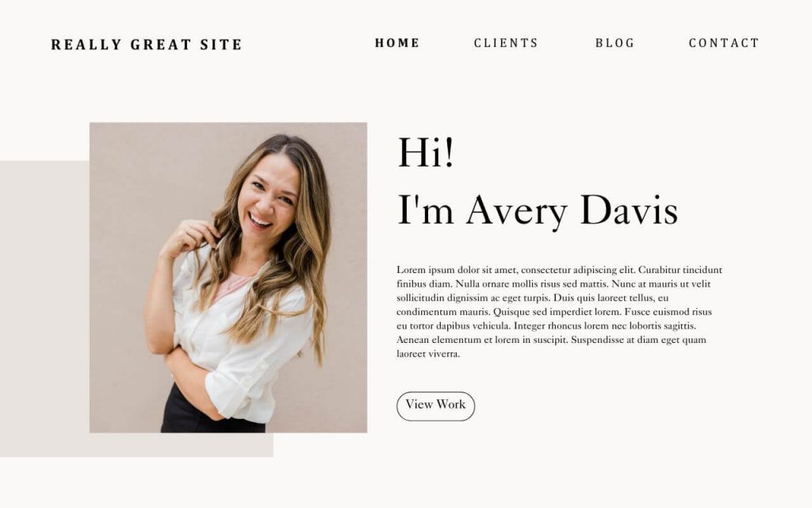Click the woman's smiling face

268,199
